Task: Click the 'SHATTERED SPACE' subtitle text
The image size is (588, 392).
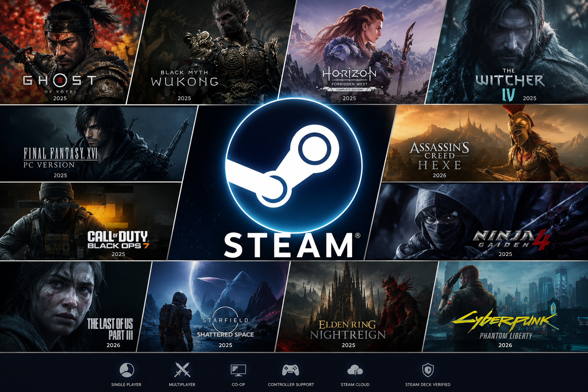Action: pos(225,334)
